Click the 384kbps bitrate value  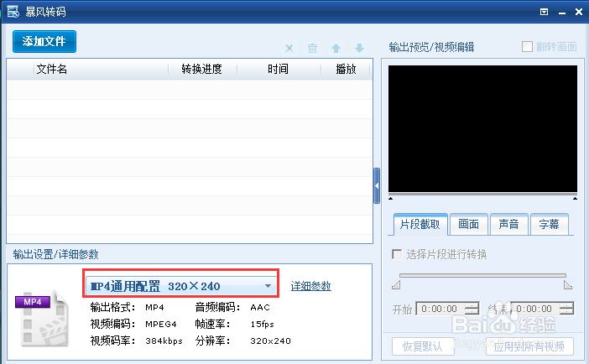(x=164, y=341)
